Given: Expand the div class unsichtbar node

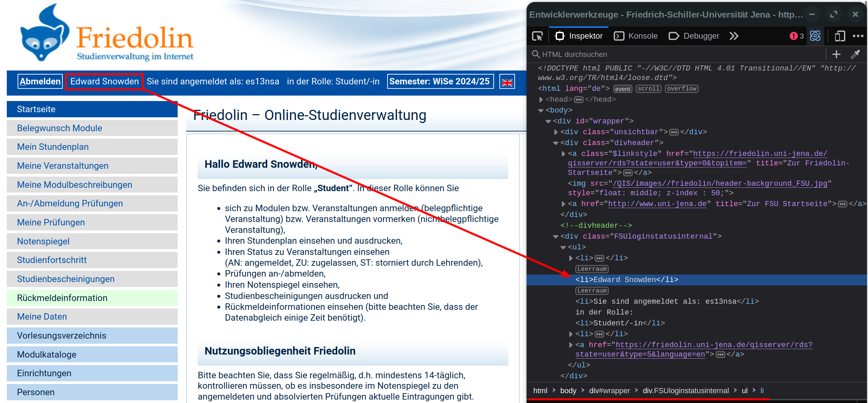Looking at the screenshot, I should point(556,132).
